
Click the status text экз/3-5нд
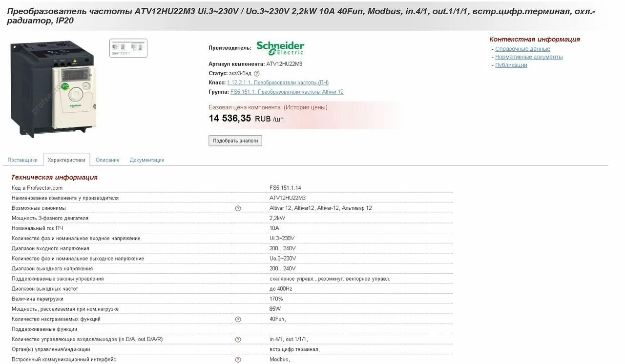(239, 73)
